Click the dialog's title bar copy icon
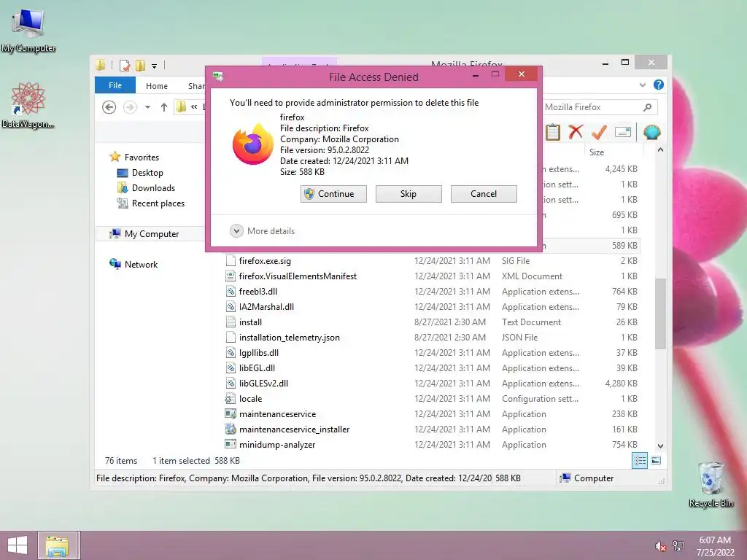This screenshot has width=747, height=560. tap(218, 76)
